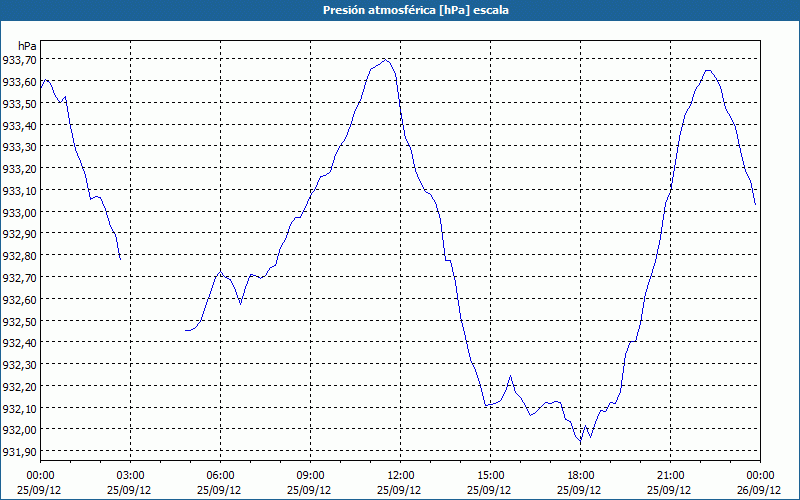Viewport: 800px width, 500px height.
Task: Select the hPa unit label
Action: click(x=27, y=46)
